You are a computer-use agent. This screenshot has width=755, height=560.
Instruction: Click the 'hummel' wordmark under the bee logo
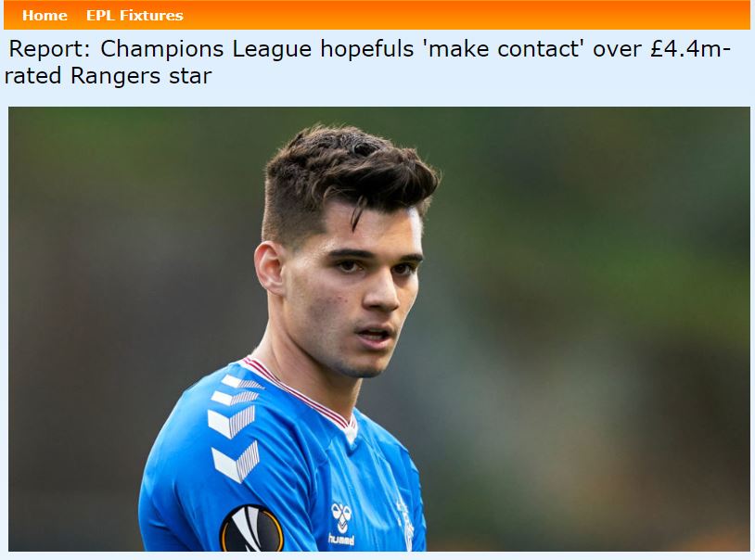pos(341,540)
